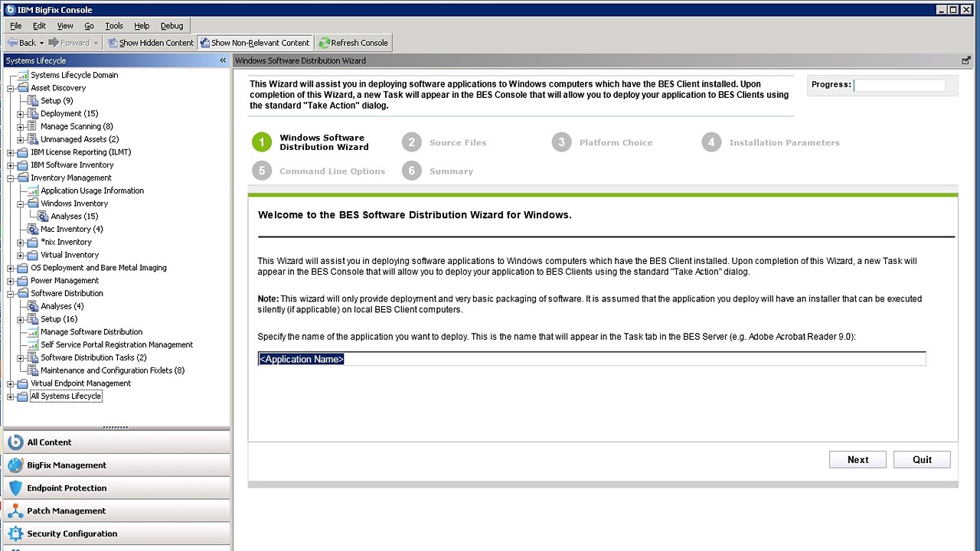Click the Systems Lifecycle Domain chart icon
The image size is (980, 551).
pos(23,75)
